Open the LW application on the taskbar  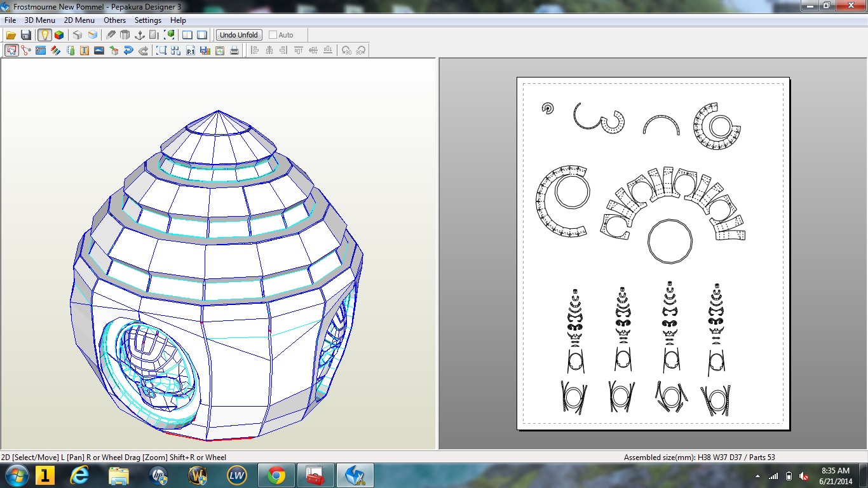[x=237, y=475]
